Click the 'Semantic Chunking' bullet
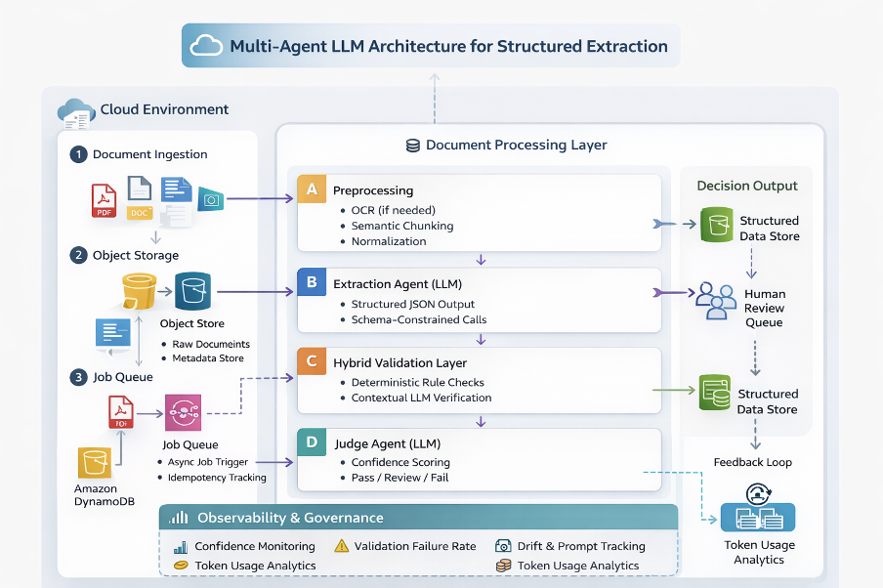Viewport: 883px width, 588px height. 402,226
